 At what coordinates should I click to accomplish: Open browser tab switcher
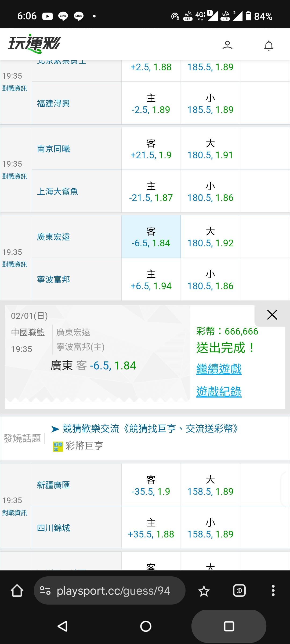(x=239, y=591)
